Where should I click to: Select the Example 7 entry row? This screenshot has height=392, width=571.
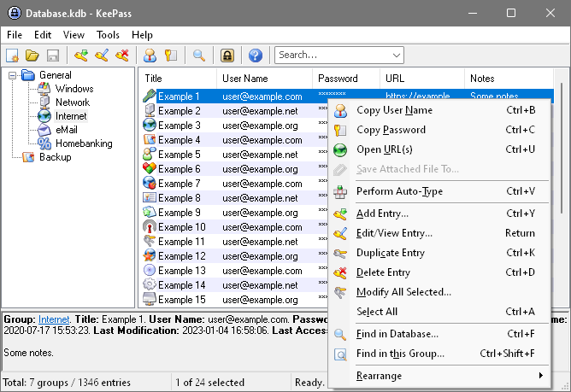(180, 184)
